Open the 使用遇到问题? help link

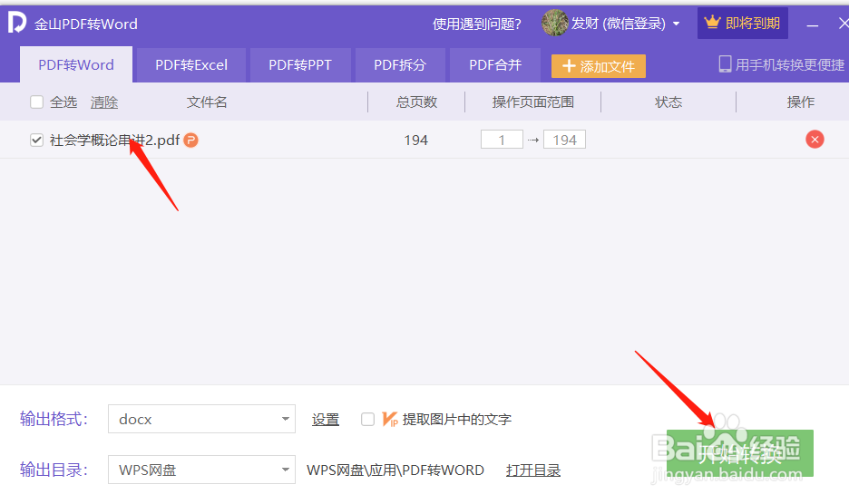pos(476,24)
